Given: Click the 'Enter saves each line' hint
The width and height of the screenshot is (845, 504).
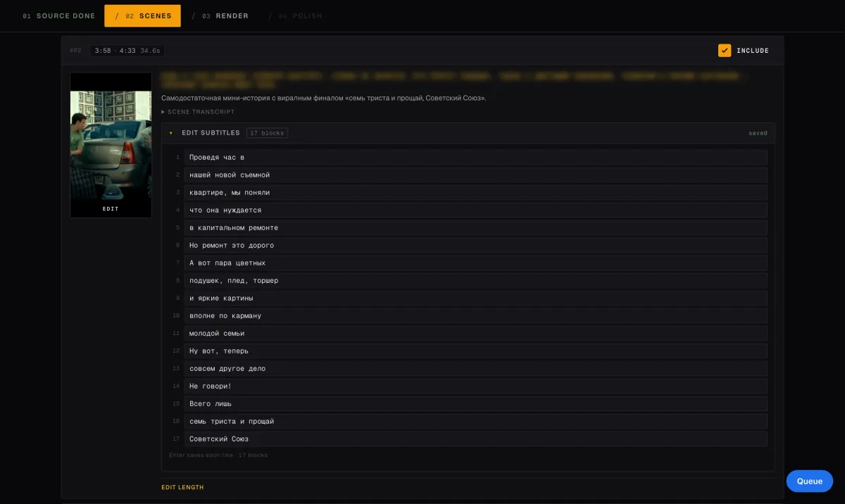Looking at the screenshot, I should pos(201,455).
